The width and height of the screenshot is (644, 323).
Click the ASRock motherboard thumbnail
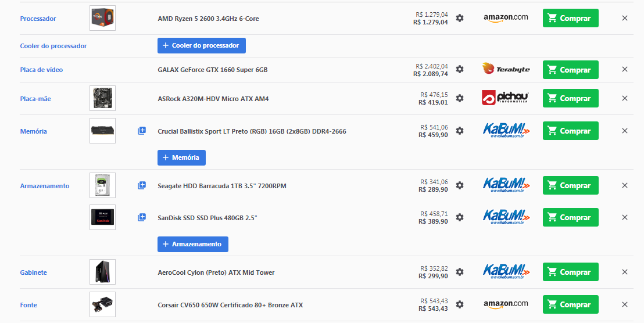[x=103, y=98]
